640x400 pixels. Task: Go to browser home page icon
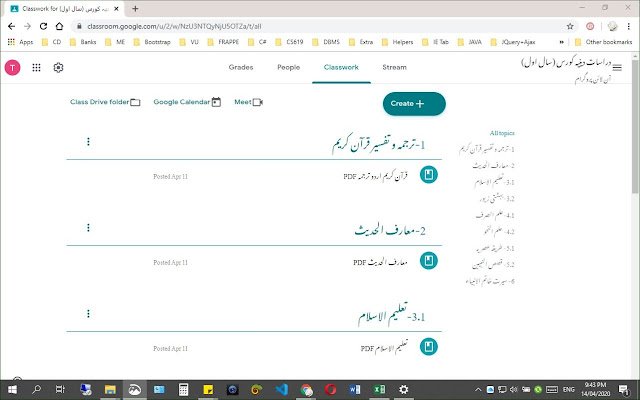point(59,26)
